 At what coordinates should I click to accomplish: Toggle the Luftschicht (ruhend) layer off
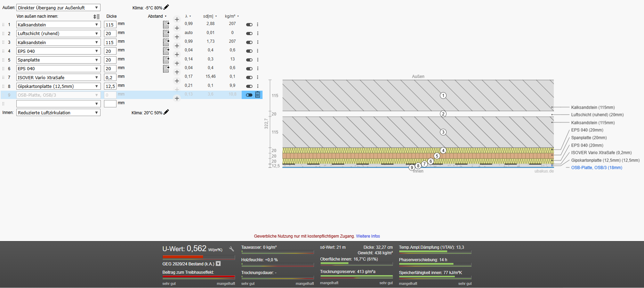249,33
